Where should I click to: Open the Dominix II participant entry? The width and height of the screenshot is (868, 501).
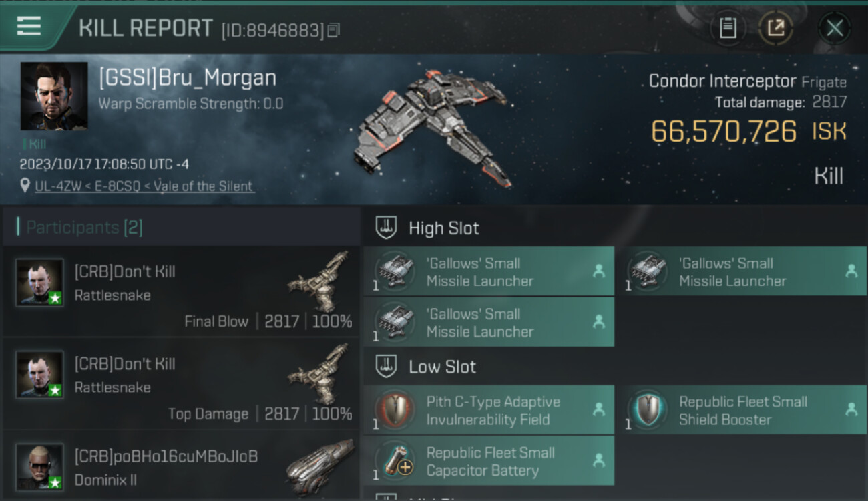coord(182,466)
